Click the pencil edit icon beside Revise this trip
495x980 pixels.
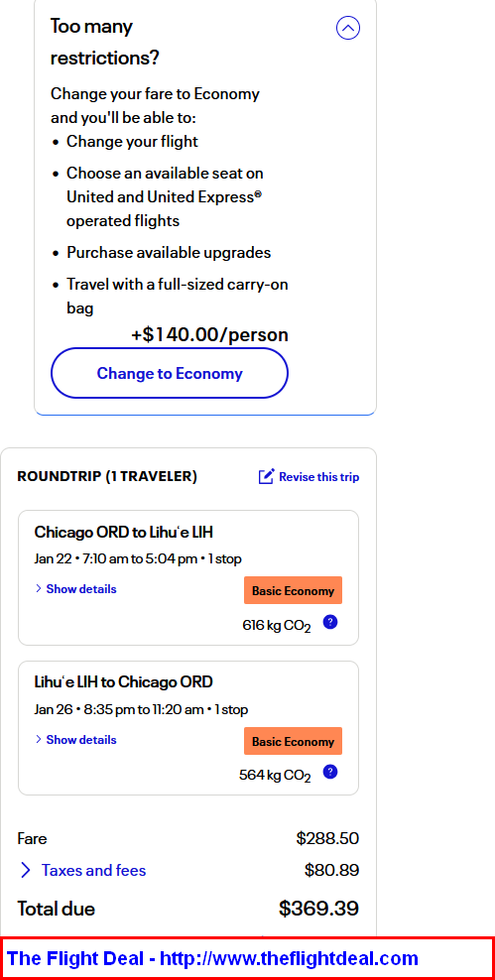(x=266, y=476)
